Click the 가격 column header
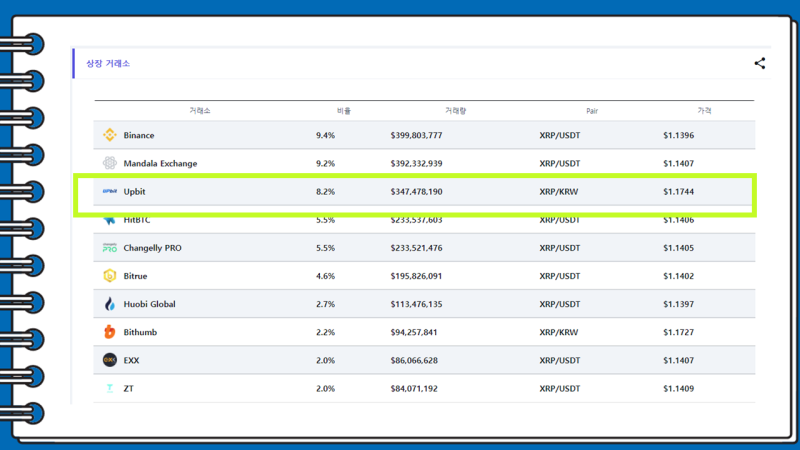800x450 pixels. [705, 111]
